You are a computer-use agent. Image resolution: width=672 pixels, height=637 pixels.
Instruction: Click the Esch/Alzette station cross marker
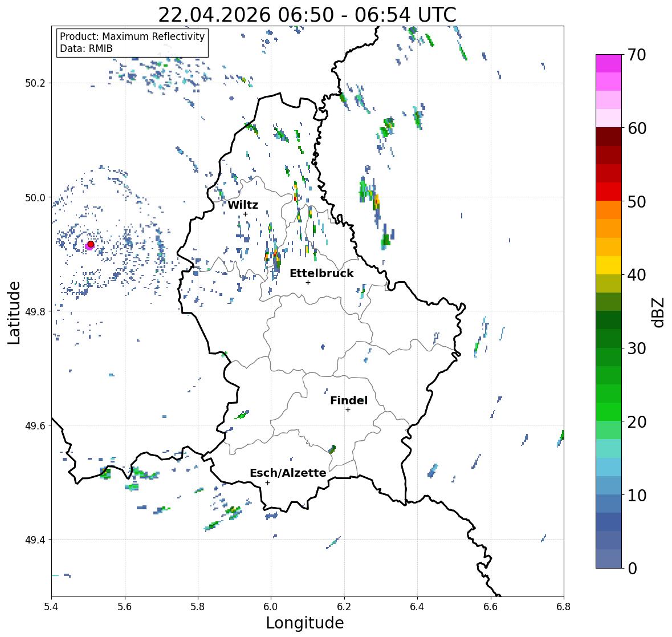point(267,482)
